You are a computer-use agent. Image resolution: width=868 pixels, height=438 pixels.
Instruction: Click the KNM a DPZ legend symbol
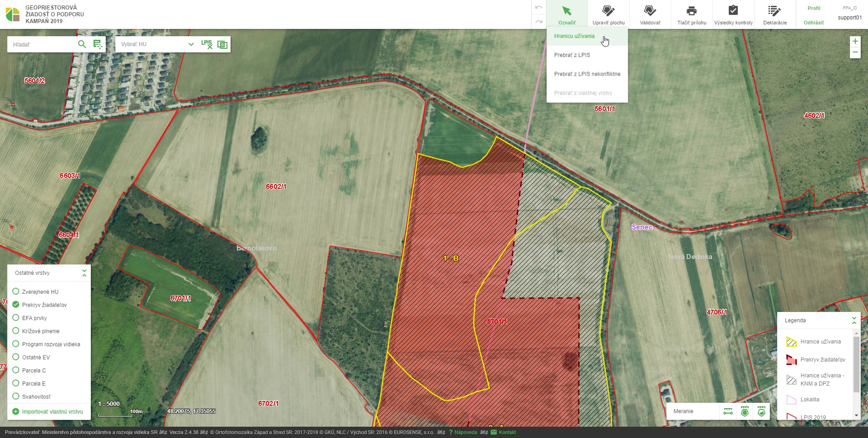coord(791,380)
